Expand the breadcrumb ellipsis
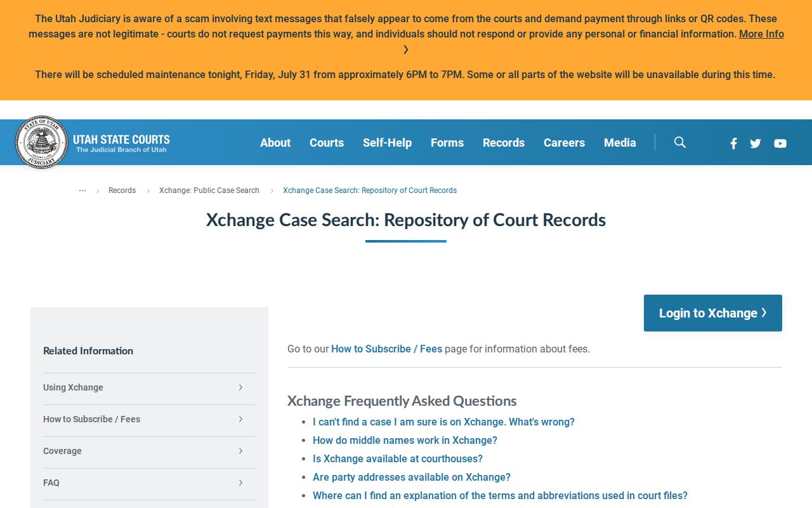The width and height of the screenshot is (812, 508). coord(82,190)
